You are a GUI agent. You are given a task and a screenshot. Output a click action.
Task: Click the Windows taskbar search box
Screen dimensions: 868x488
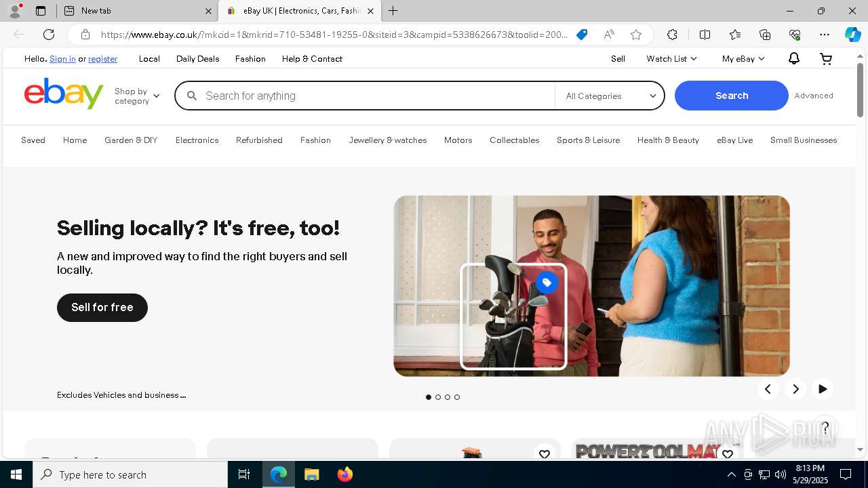[x=130, y=474]
